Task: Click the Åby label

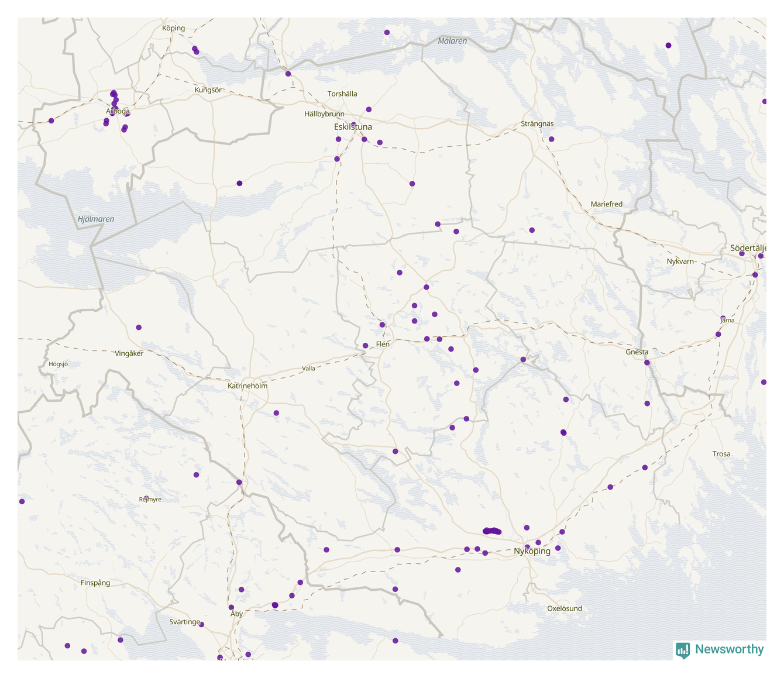Action: pos(236,614)
